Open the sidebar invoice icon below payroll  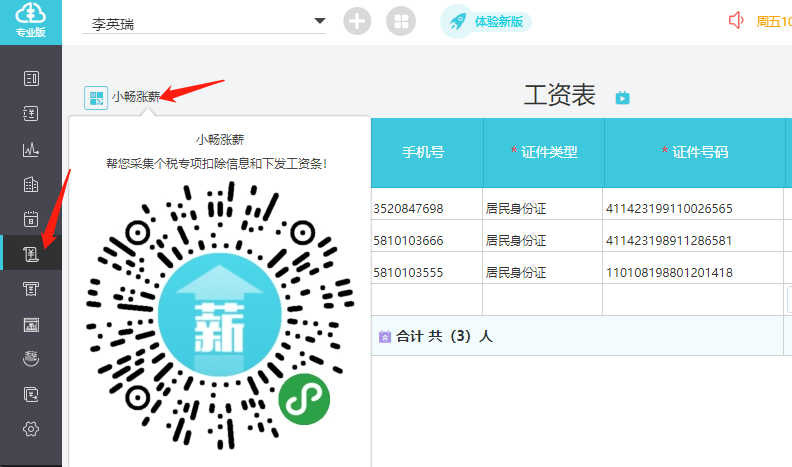click(x=31, y=289)
